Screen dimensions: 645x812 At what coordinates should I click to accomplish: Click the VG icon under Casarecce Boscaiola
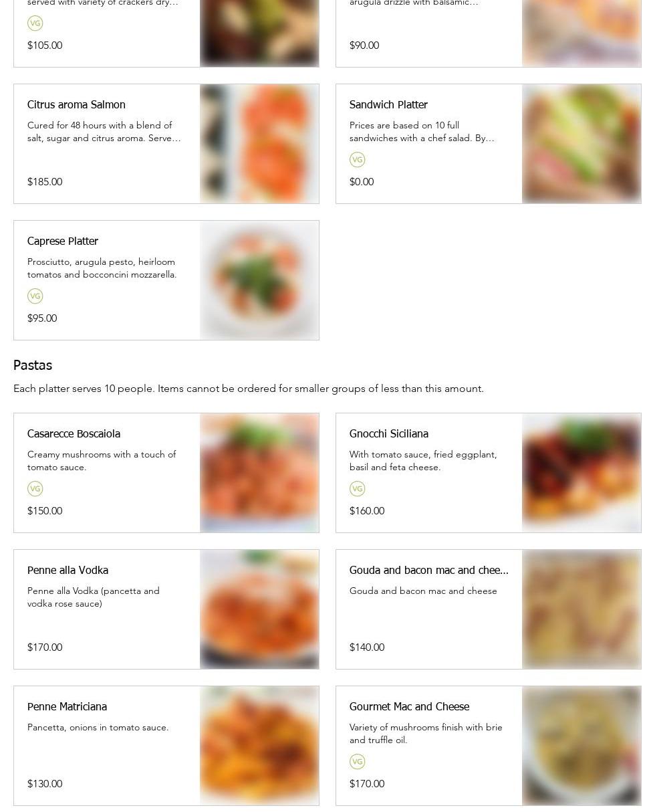(35, 489)
